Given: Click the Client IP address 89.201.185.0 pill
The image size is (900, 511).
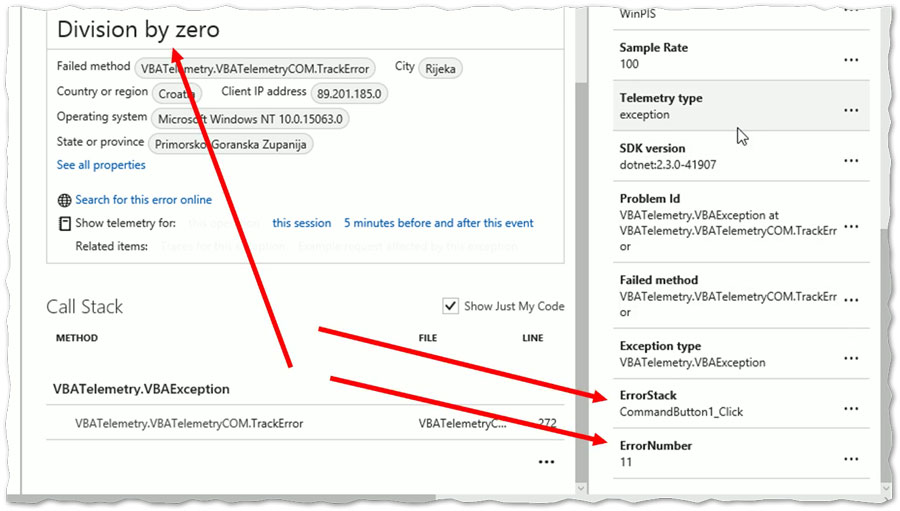Looking at the screenshot, I should [x=349, y=94].
